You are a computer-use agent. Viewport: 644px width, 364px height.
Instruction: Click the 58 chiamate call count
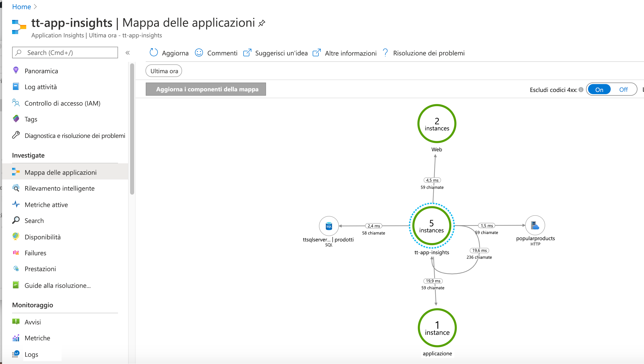click(373, 233)
